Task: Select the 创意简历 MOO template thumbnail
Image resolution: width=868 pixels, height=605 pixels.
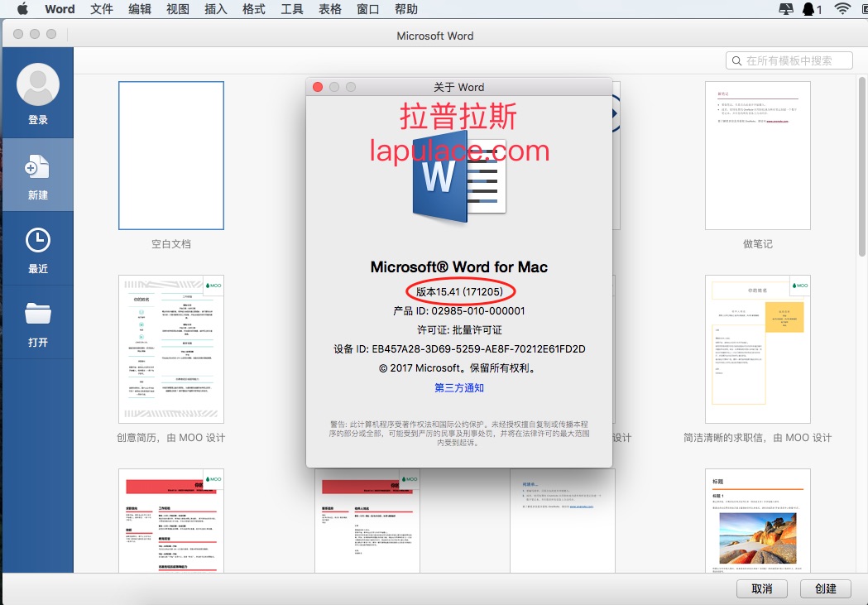Action: pyautogui.click(x=171, y=349)
